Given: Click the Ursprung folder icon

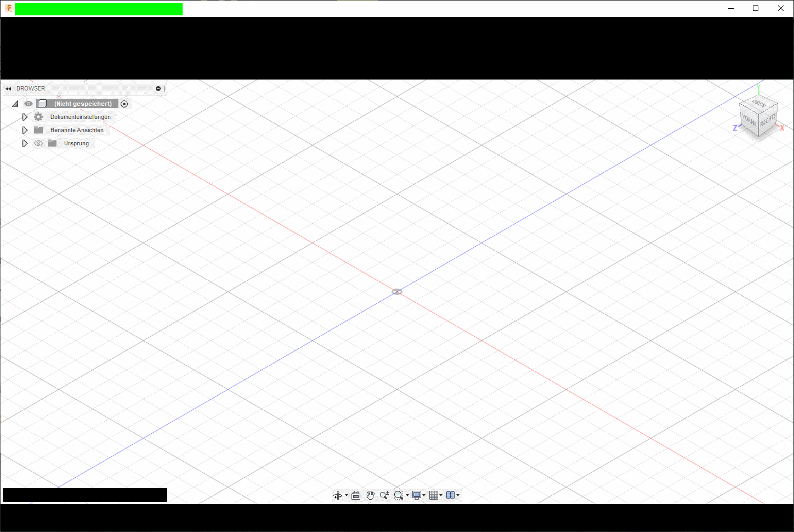Looking at the screenshot, I should point(52,143).
